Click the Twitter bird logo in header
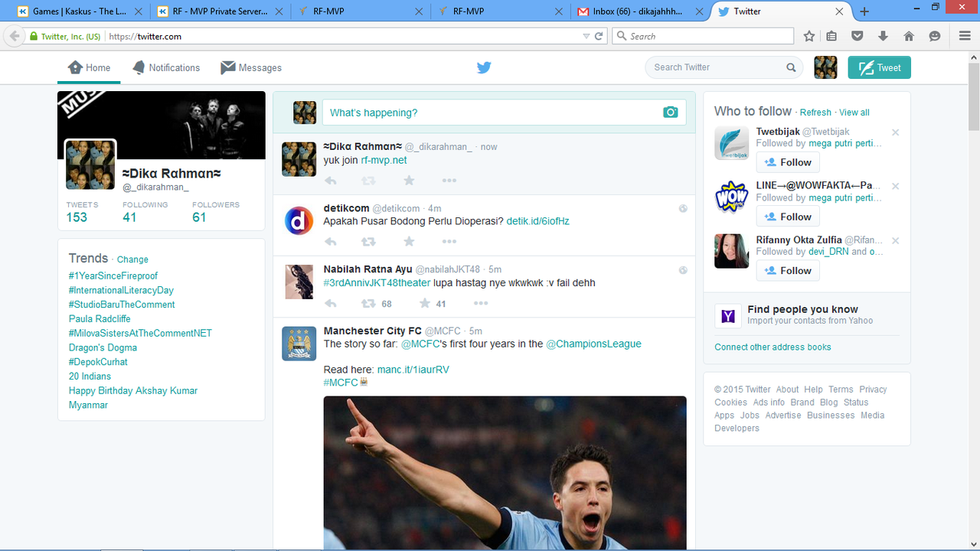 click(484, 67)
